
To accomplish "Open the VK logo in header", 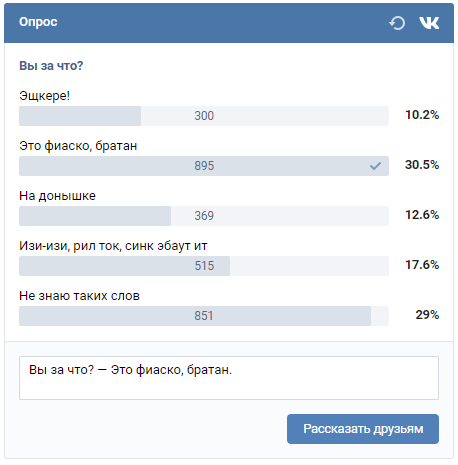I will coord(429,23).
